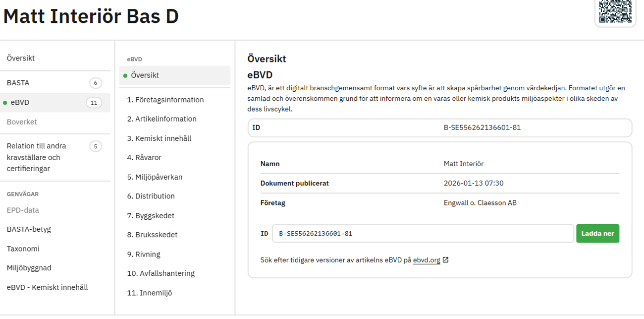Click the external link icon beside ebvd.org
The width and height of the screenshot is (644, 319).
click(445, 260)
